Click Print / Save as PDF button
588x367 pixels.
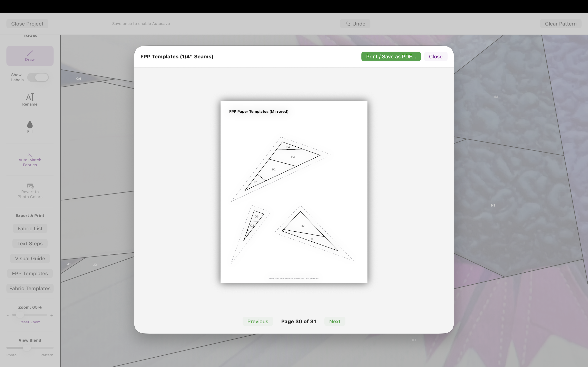tap(391, 56)
